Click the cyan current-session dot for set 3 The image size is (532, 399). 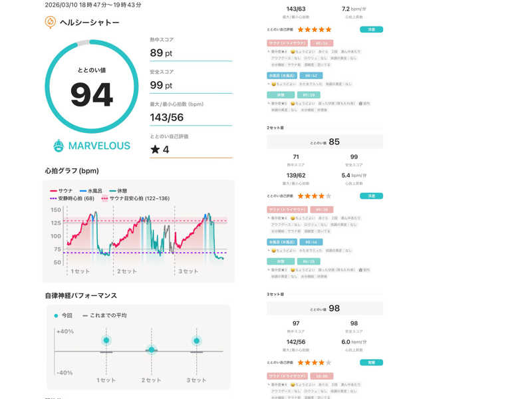pos(196,340)
